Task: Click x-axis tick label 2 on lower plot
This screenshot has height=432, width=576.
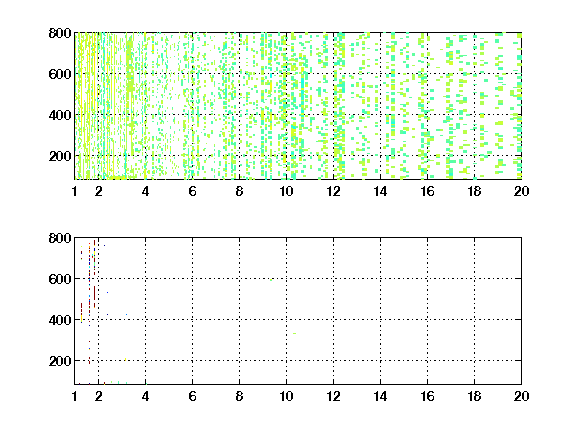Action: point(98,396)
